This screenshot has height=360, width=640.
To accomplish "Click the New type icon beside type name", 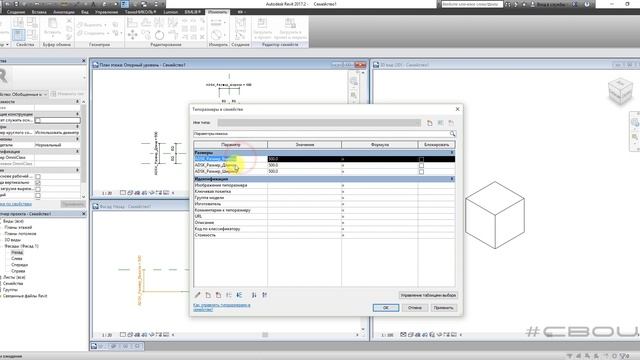I will 429,123.
